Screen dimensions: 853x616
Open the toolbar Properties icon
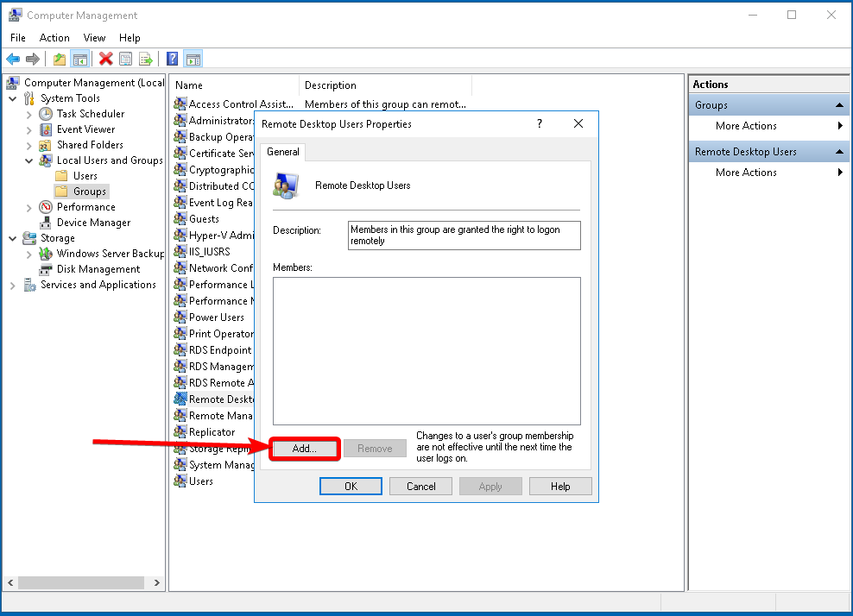tap(126, 59)
